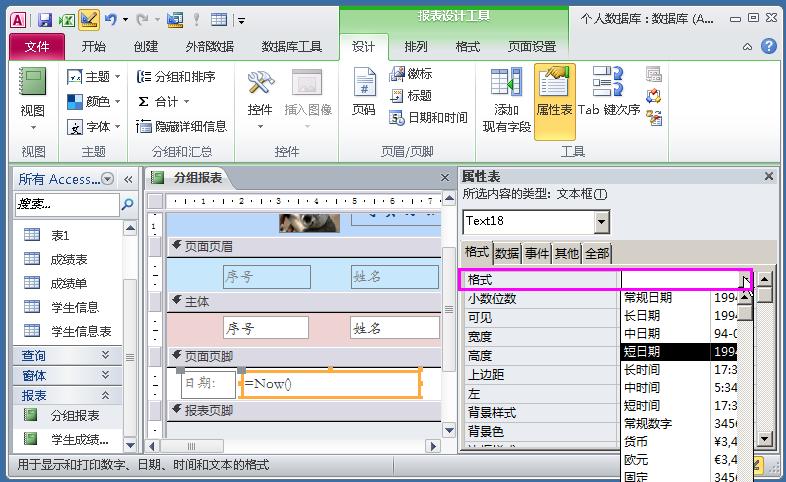
Task: Click the 主题 (Themes) icon
Action: [75, 77]
